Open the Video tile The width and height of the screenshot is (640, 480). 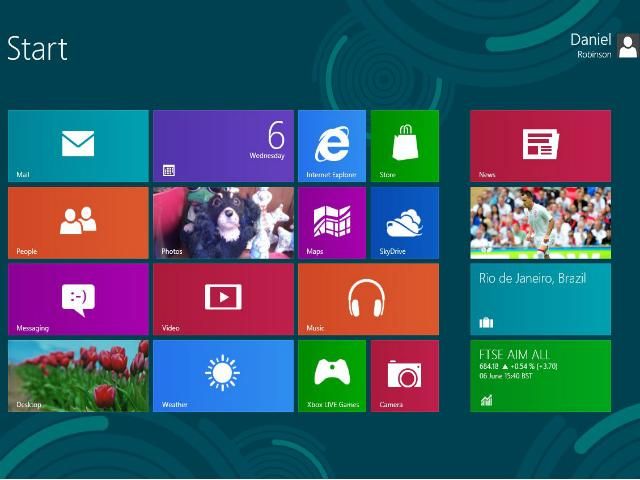(223, 299)
